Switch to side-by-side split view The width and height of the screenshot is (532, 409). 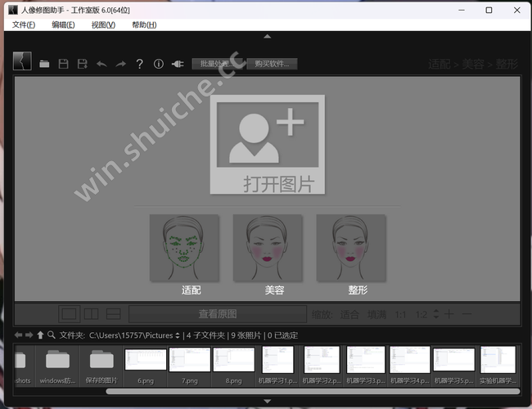(92, 314)
